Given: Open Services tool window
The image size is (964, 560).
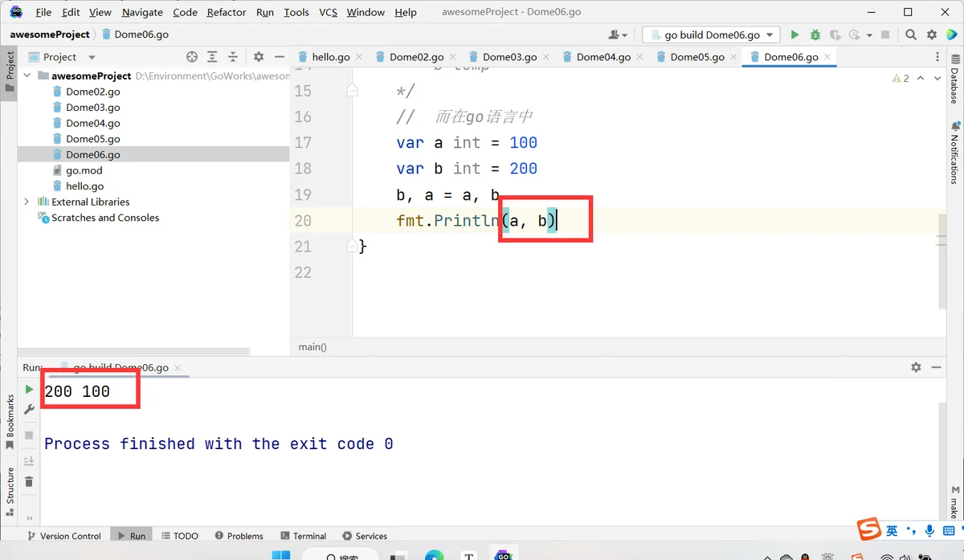Looking at the screenshot, I should click(x=364, y=536).
